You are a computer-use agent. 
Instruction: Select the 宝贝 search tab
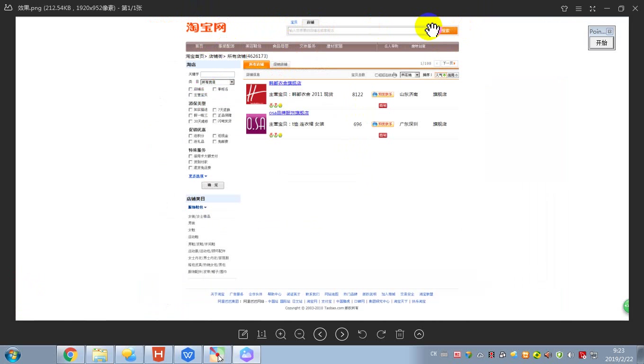[x=294, y=22]
